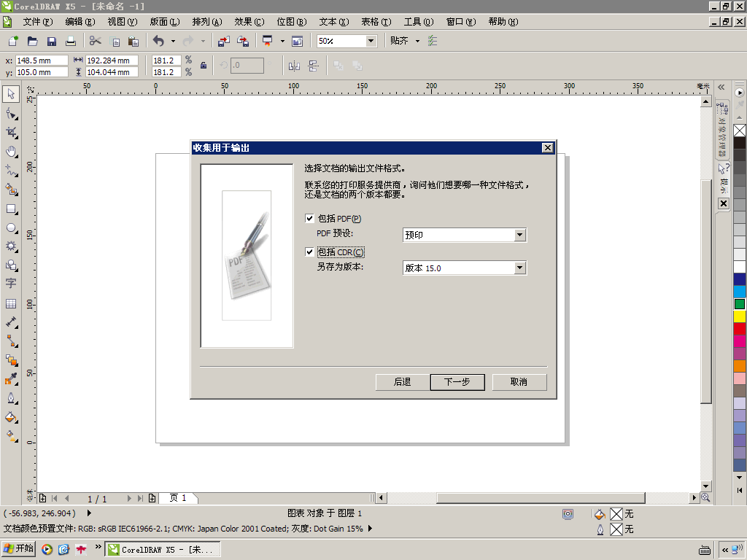Toggle the lock ratio padlock

pyautogui.click(x=204, y=66)
